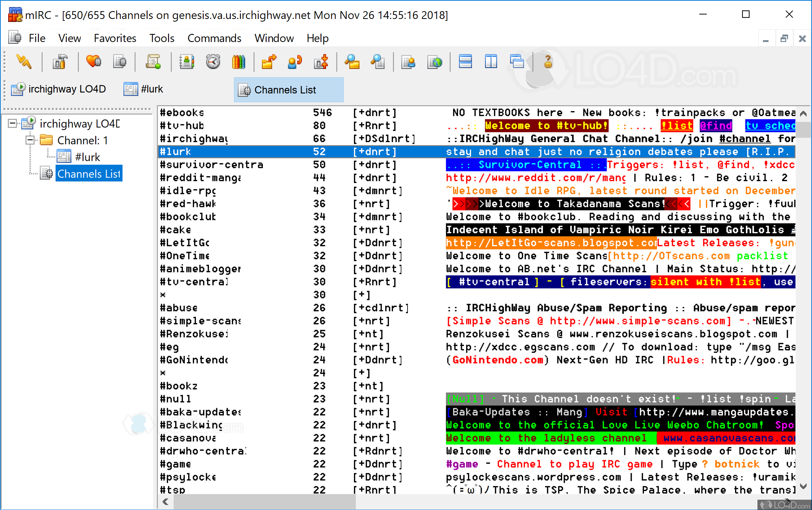
Task: Click the Timer alarm clock icon
Action: (x=213, y=62)
